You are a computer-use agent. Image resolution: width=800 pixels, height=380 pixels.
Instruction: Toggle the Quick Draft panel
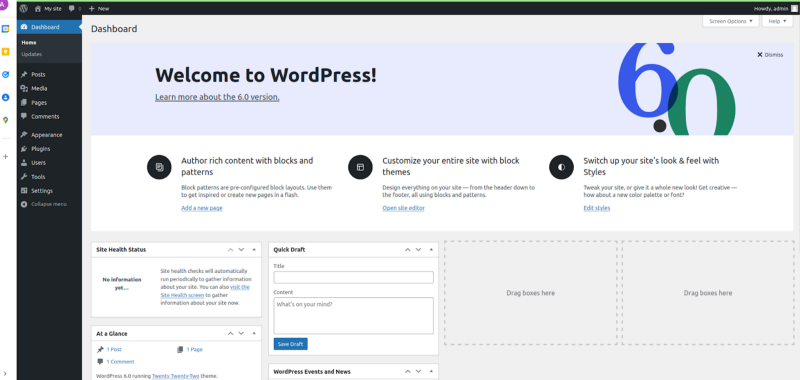click(x=431, y=249)
